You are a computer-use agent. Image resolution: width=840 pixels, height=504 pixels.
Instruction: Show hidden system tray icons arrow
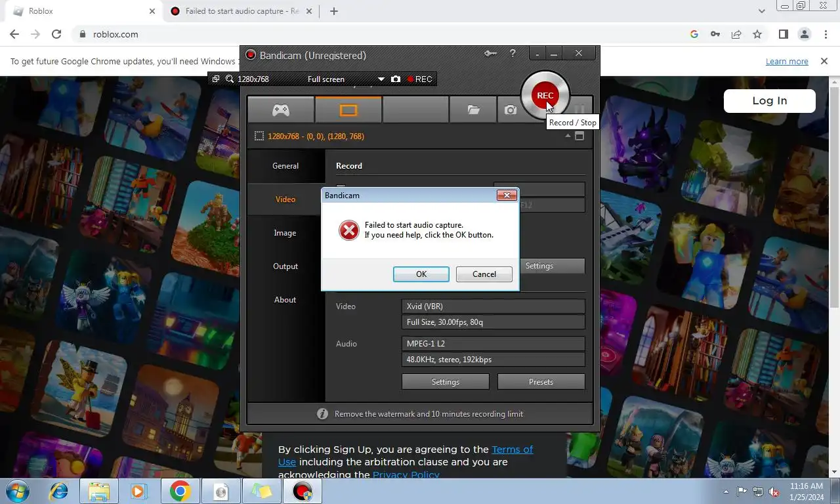(x=726, y=492)
